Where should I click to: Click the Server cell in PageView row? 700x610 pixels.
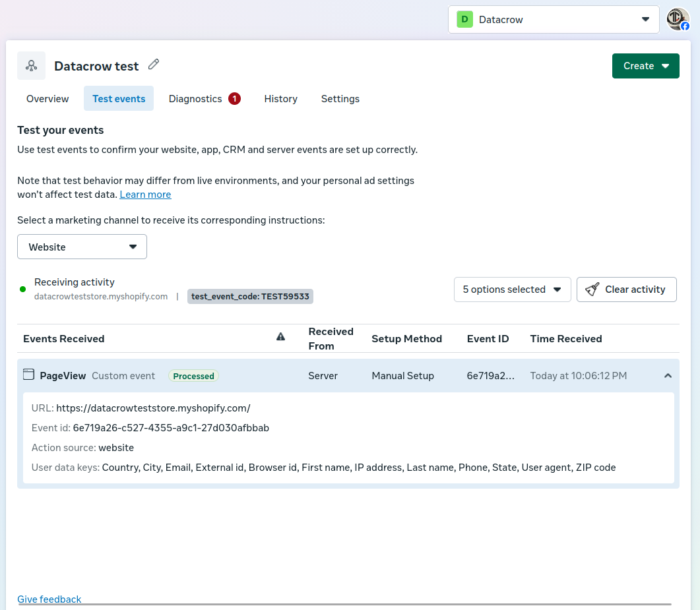tap(323, 376)
